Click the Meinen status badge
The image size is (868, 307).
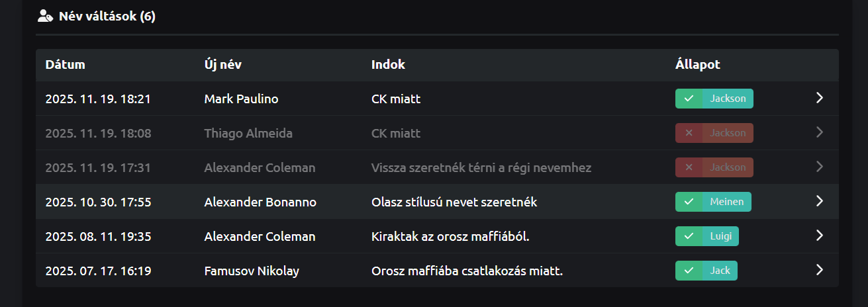coord(726,202)
